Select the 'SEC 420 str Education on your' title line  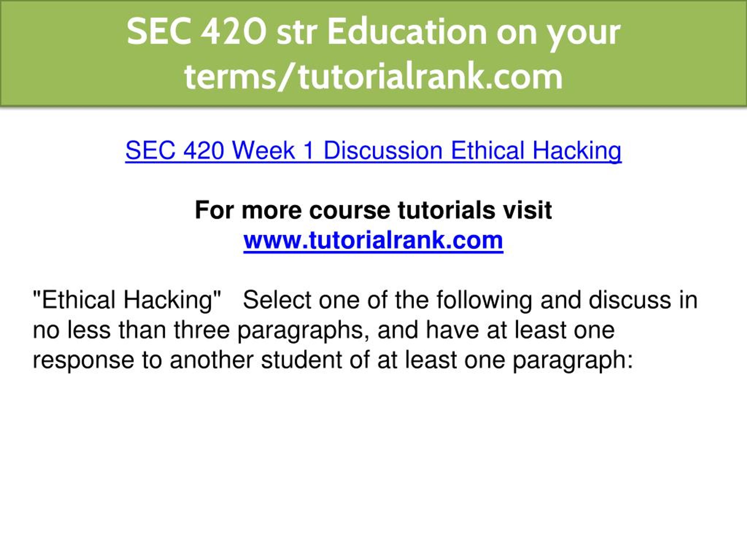click(373, 32)
